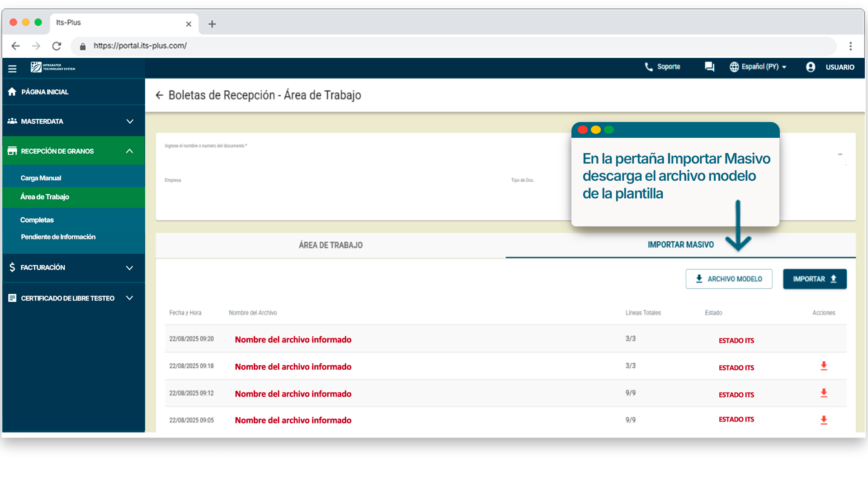
Task: Switch to the Área de Trabajo tab
Action: [x=330, y=245]
